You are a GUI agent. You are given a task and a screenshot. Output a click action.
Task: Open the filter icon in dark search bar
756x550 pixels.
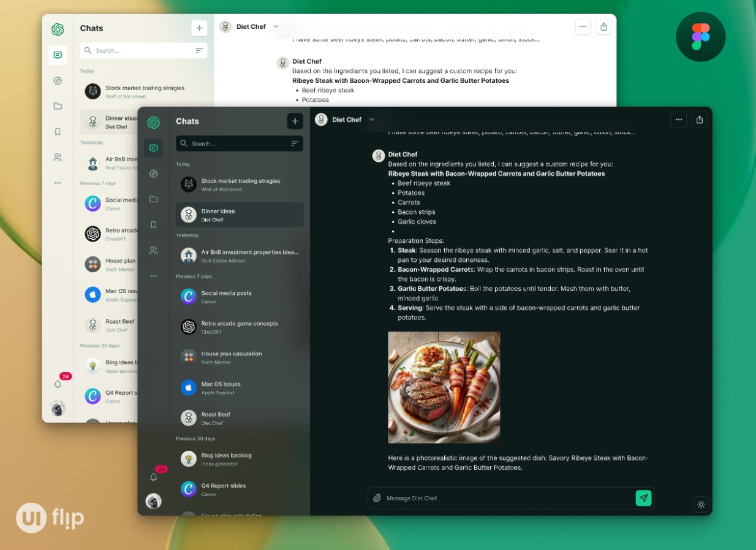(295, 143)
